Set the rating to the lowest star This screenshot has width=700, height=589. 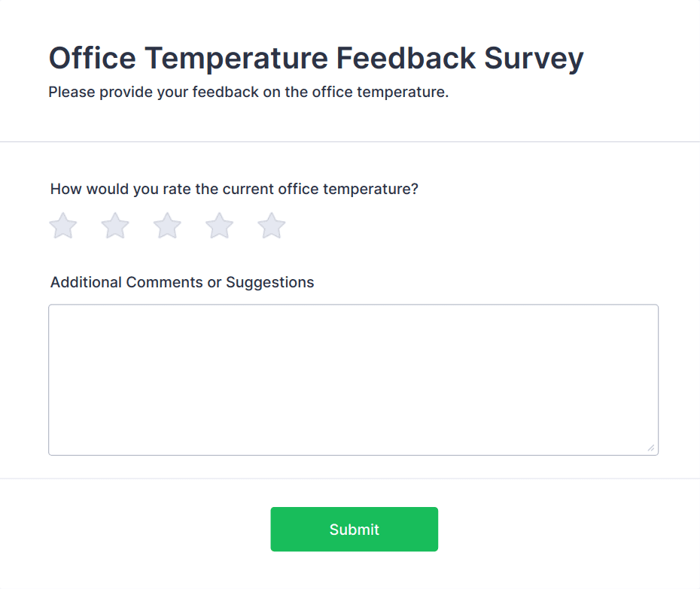pyautogui.click(x=63, y=226)
